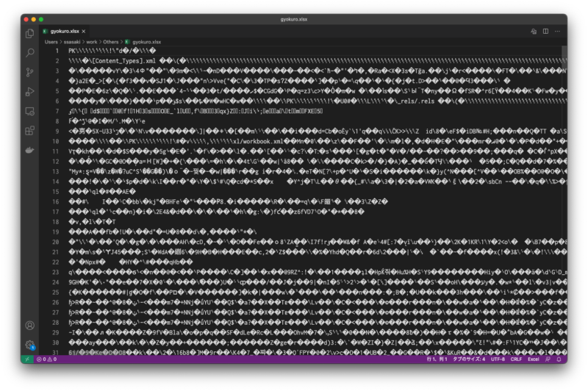
Task: Open the Docker whale icon
Action: pyautogui.click(x=30, y=150)
